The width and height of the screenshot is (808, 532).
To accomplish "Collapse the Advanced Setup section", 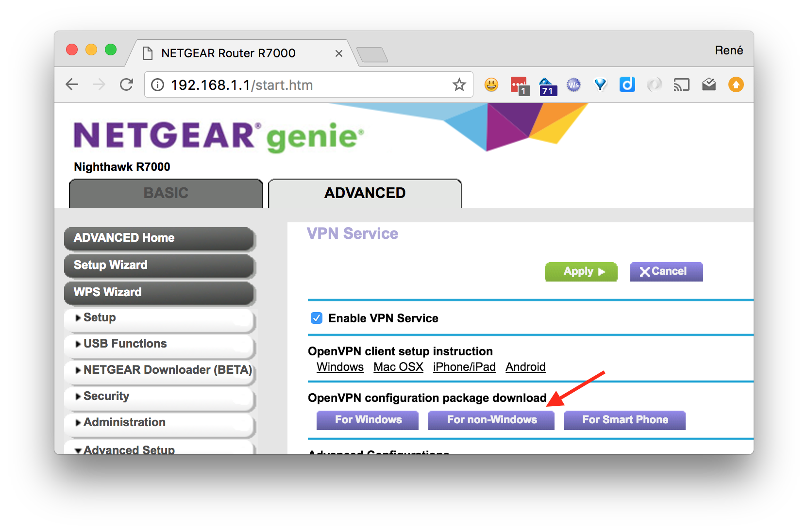I will point(159,448).
